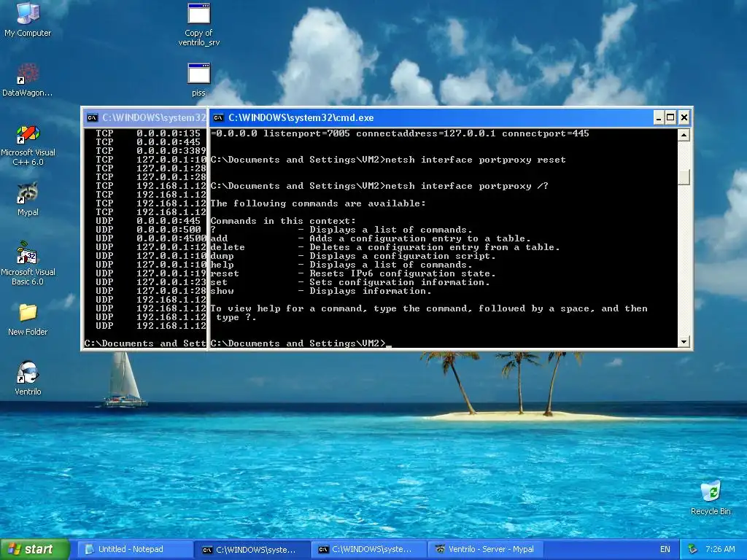Click the scroll down arrow in cmd window

684,341
